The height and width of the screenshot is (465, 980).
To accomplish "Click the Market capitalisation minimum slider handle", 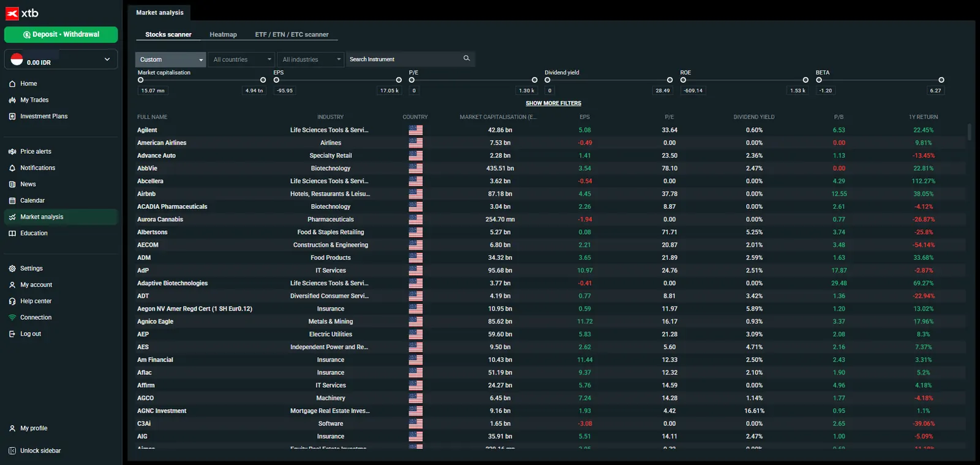I will point(141,80).
